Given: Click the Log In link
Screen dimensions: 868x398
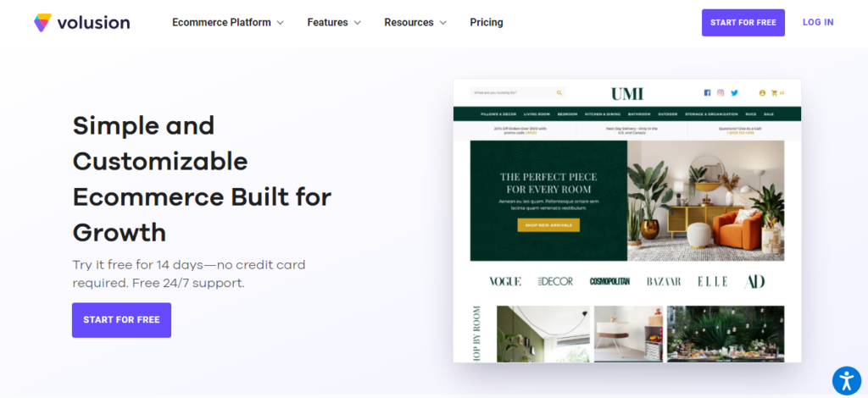Looking at the screenshot, I should pos(818,23).
